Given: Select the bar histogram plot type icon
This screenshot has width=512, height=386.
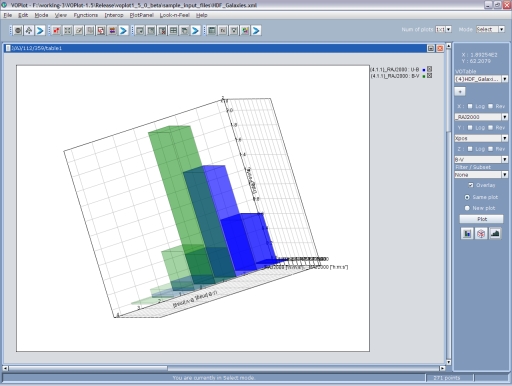Looking at the screenshot, I should click(x=467, y=234).
